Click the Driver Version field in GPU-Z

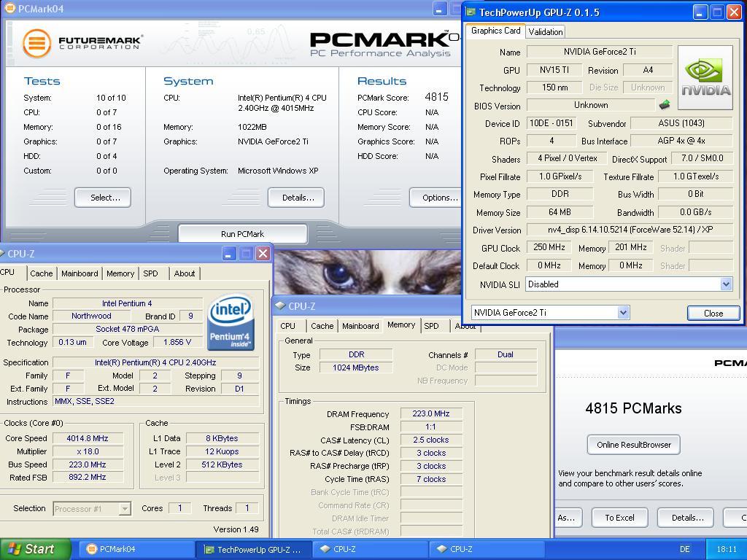click(630, 230)
